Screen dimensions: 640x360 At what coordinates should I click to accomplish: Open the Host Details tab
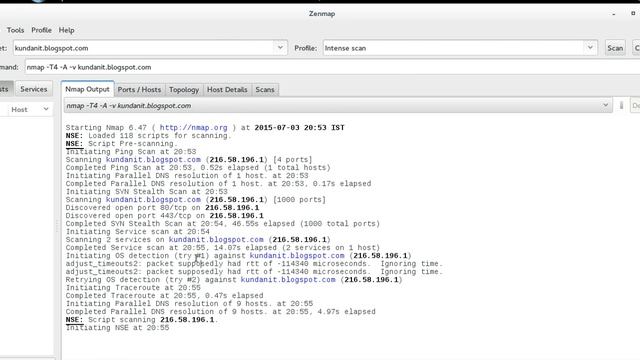[227, 89]
